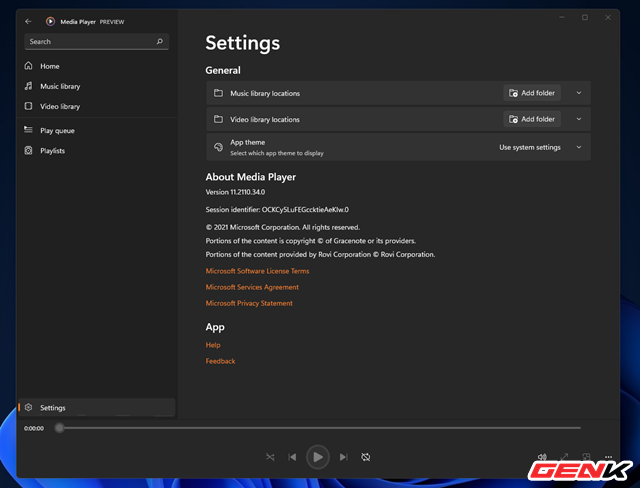Click the Settings gear icon
The image size is (640, 488).
point(28,407)
